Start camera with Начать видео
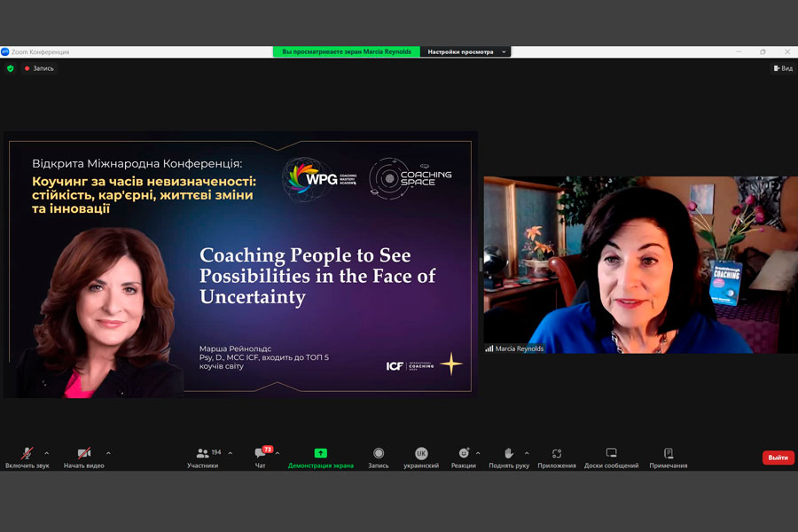The image size is (798, 532). pos(83,453)
